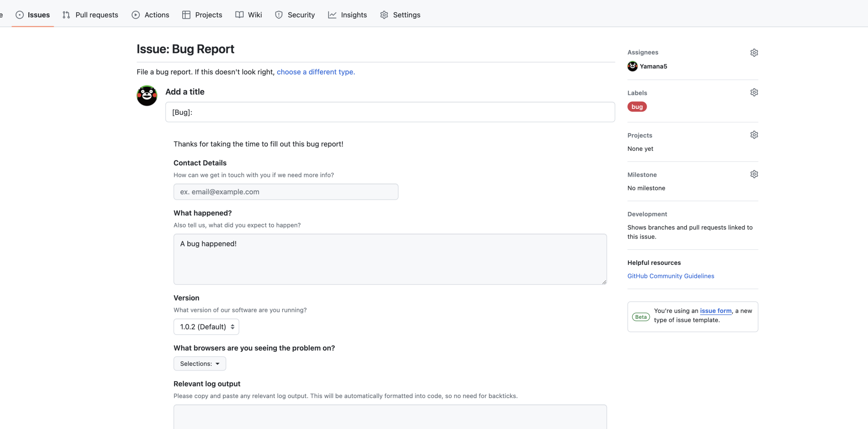Image resolution: width=868 pixels, height=429 pixels.
Task: Click the choose a different type link
Action: pyautogui.click(x=315, y=72)
